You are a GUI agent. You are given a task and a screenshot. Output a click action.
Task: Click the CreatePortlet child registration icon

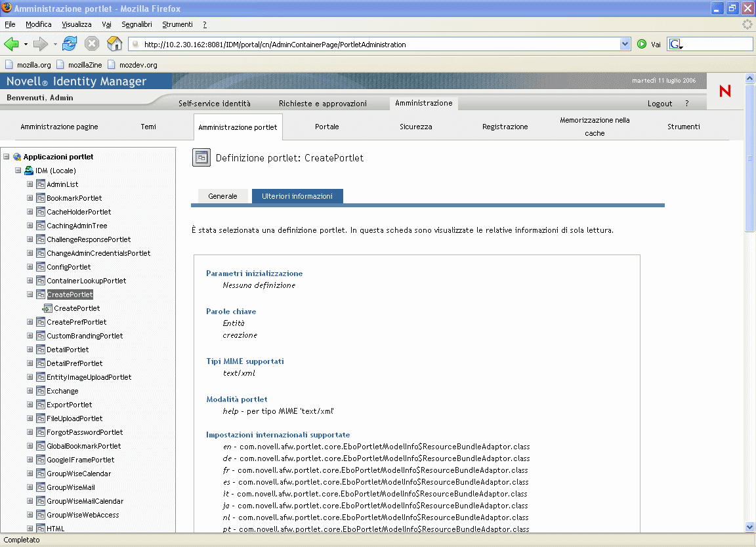click(x=47, y=308)
